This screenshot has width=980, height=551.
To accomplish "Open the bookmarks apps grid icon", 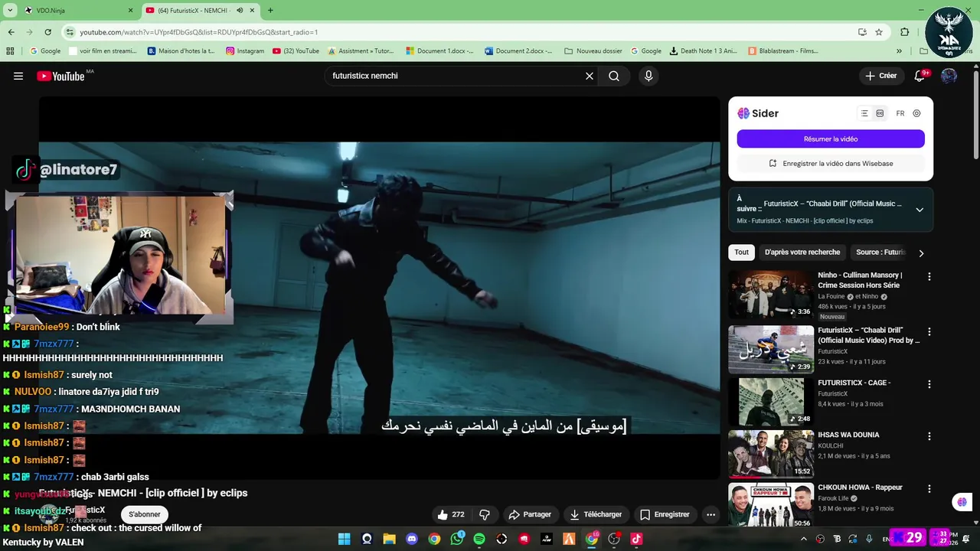I will click(10, 51).
